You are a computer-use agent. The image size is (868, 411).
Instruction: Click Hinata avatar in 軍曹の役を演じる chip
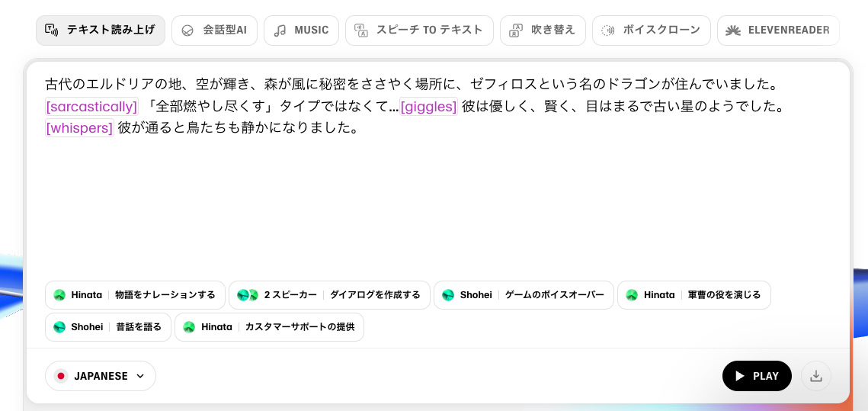click(x=632, y=295)
